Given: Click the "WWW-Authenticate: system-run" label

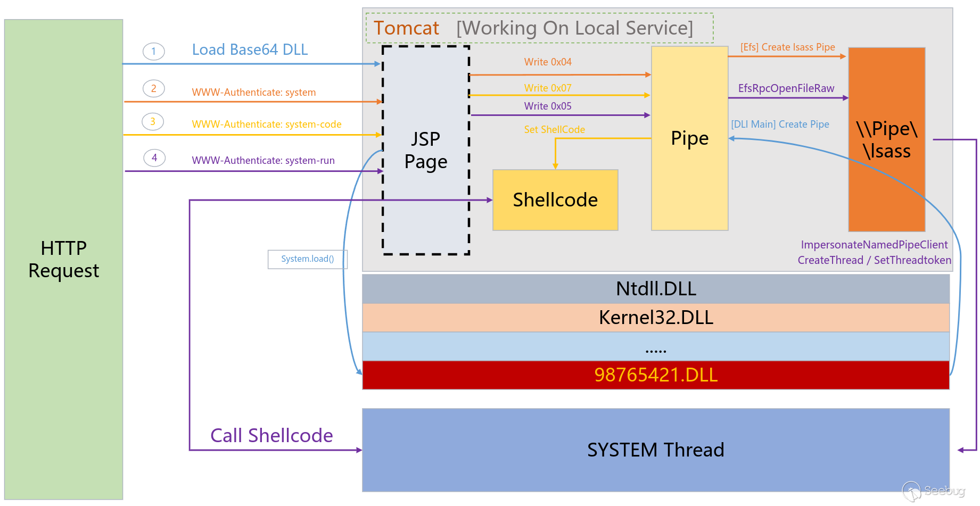Looking at the screenshot, I should (263, 160).
